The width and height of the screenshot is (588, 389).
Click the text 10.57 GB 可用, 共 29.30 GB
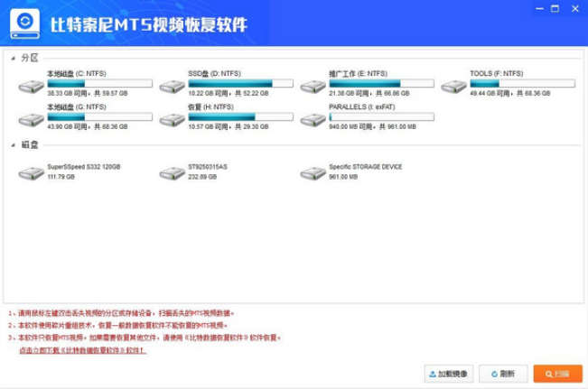(x=229, y=126)
